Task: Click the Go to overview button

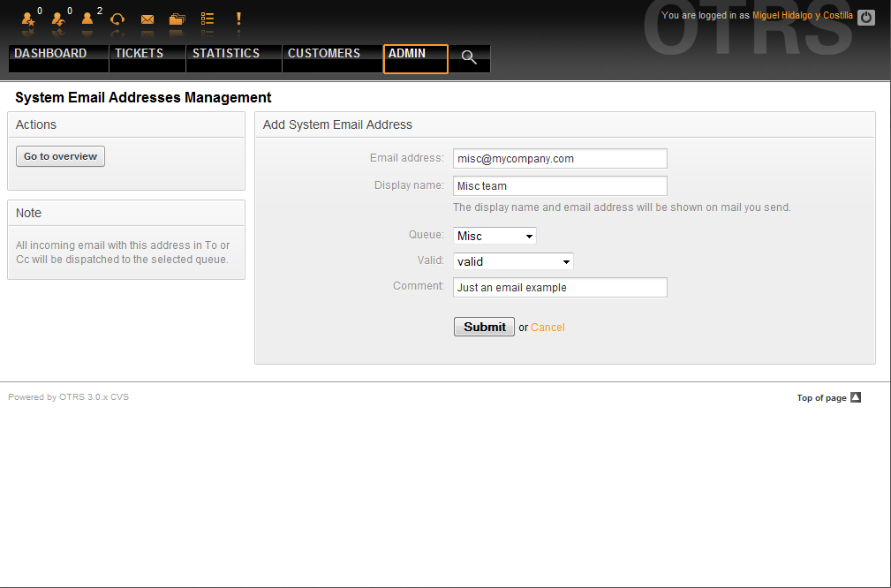Action: click(x=61, y=156)
